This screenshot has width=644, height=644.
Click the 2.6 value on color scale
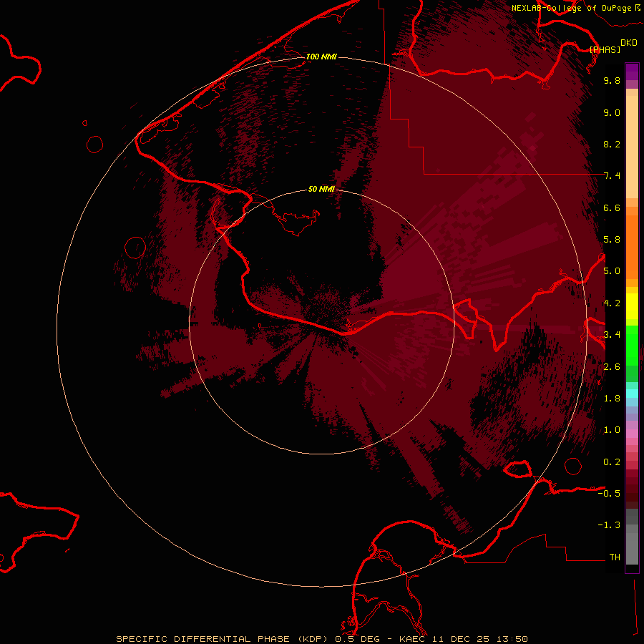pyautogui.click(x=612, y=367)
